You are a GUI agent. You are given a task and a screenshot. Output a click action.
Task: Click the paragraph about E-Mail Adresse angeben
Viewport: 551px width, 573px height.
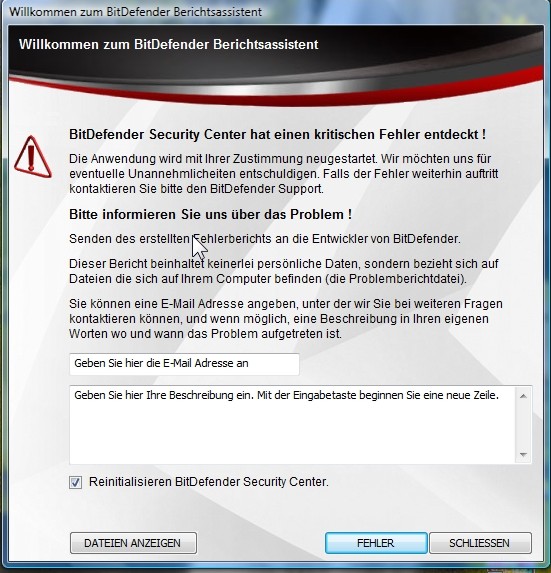coord(286,319)
